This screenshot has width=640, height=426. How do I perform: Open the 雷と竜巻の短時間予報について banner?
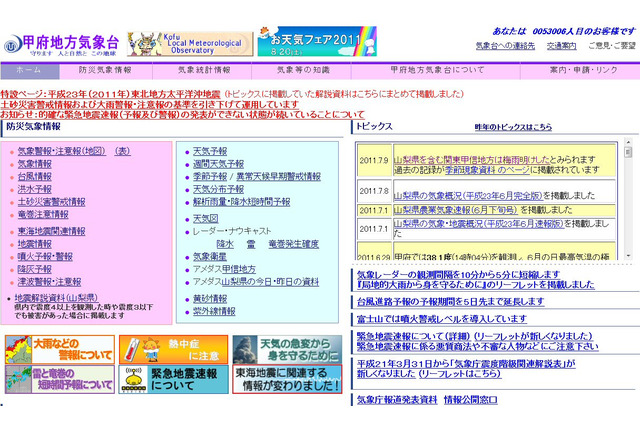coord(58,379)
